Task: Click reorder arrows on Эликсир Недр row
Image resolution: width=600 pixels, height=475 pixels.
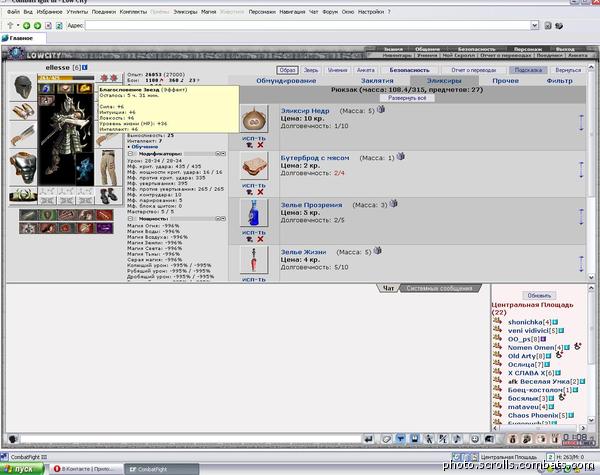Action: [x=581, y=124]
